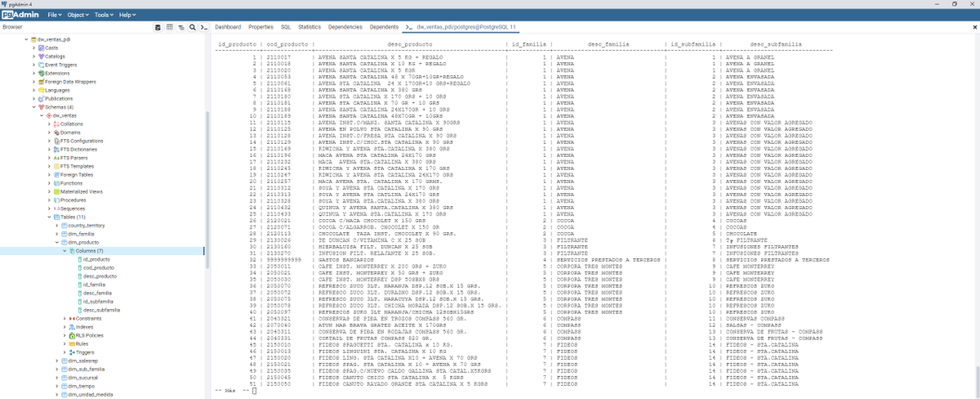Click the Rules node icon

point(72,343)
